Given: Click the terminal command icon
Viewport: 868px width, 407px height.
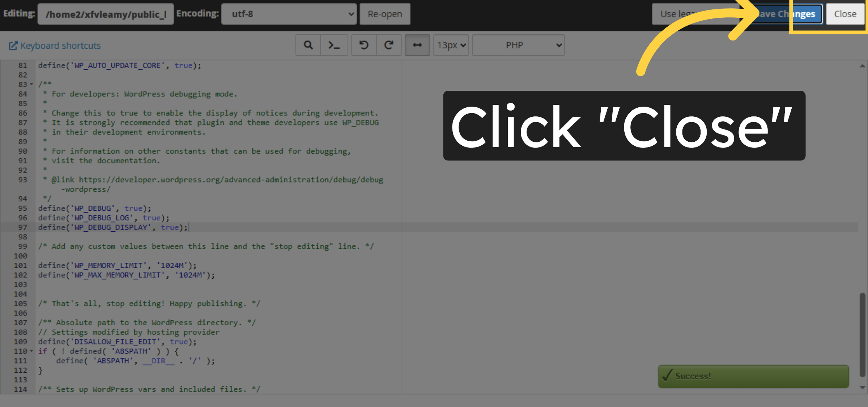Looking at the screenshot, I should (x=334, y=45).
